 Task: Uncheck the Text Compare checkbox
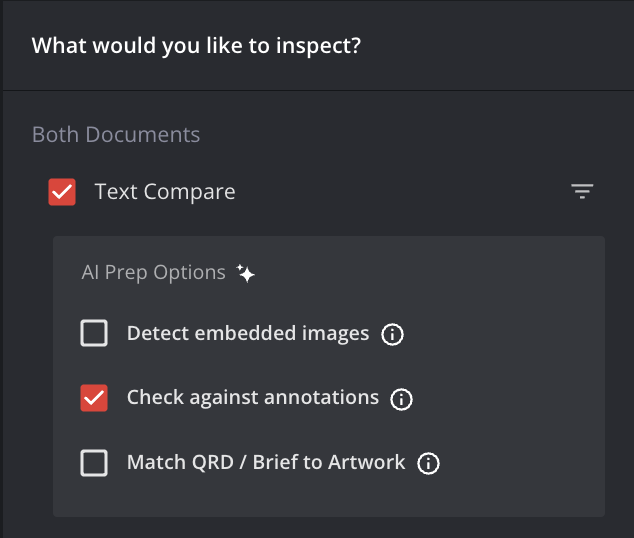point(62,192)
